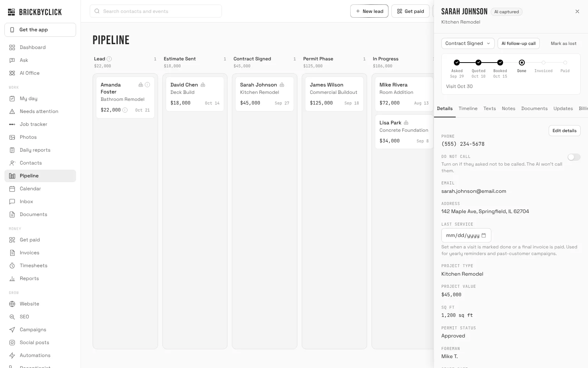Click lock icon on David Chen card
This screenshot has height=368, width=588.
[x=203, y=85]
